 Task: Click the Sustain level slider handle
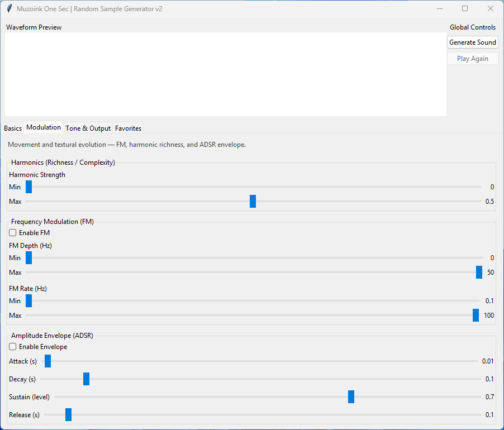[x=351, y=397]
